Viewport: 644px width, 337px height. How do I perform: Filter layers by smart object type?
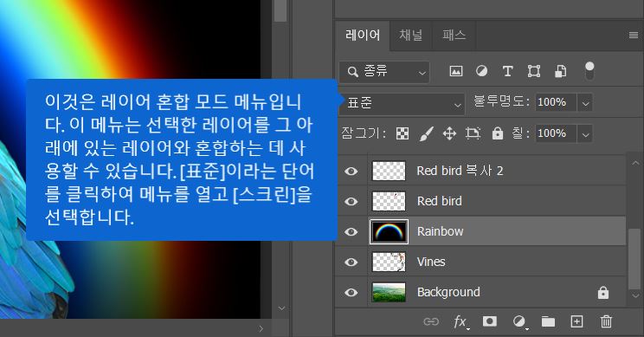pyautogui.click(x=561, y=71)
